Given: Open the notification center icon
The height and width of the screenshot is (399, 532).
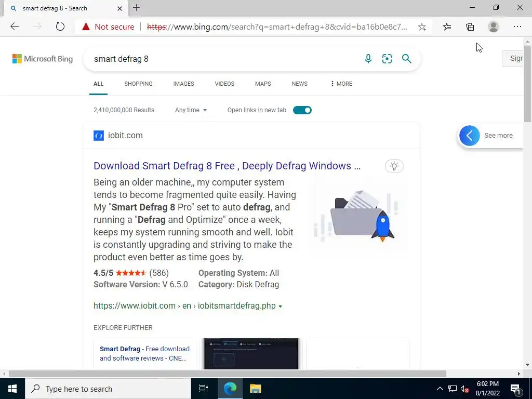Looking at the screenshot, I should click(515, 389).
